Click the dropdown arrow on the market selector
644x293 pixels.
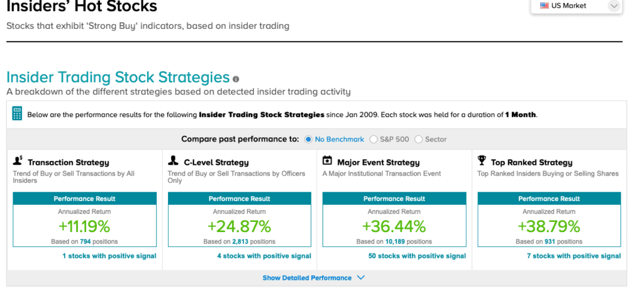click(614, 6)
